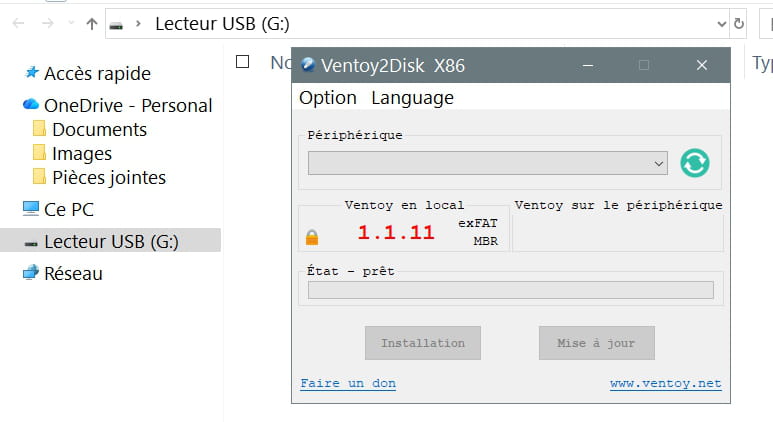Click the orange secure boot lock icon
Screen dimensions: 773x422
[312, 237]
